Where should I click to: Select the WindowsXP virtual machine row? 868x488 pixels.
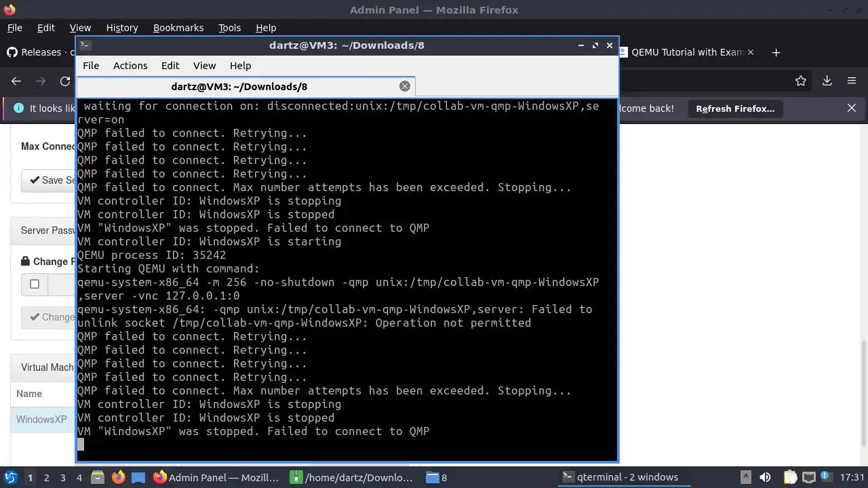(42, 420)
